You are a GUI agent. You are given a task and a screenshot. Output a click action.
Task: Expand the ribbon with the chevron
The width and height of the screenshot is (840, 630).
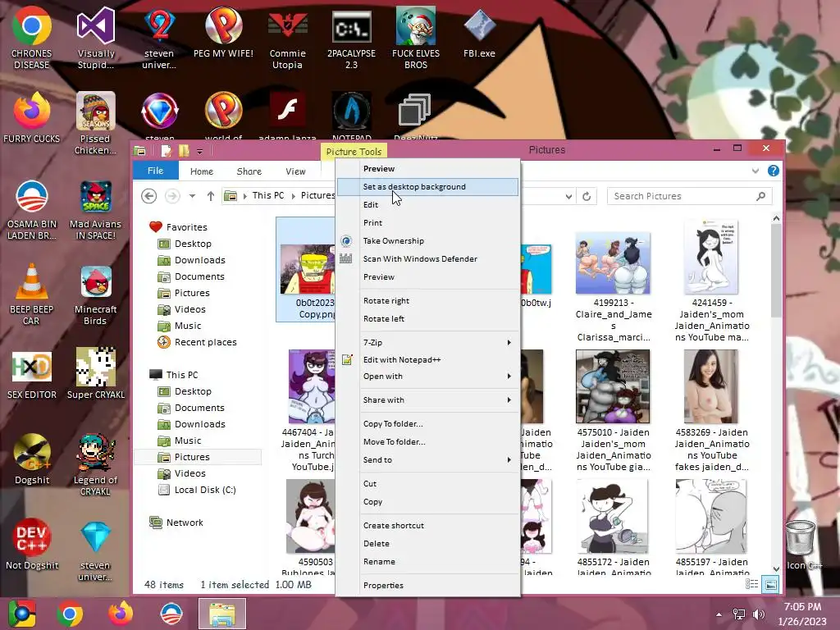(756, 171)
